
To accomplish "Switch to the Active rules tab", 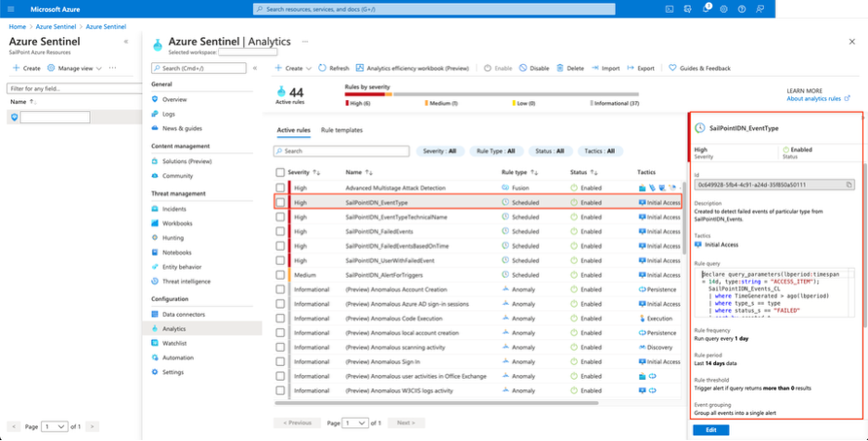I will [x=293, y=131].
